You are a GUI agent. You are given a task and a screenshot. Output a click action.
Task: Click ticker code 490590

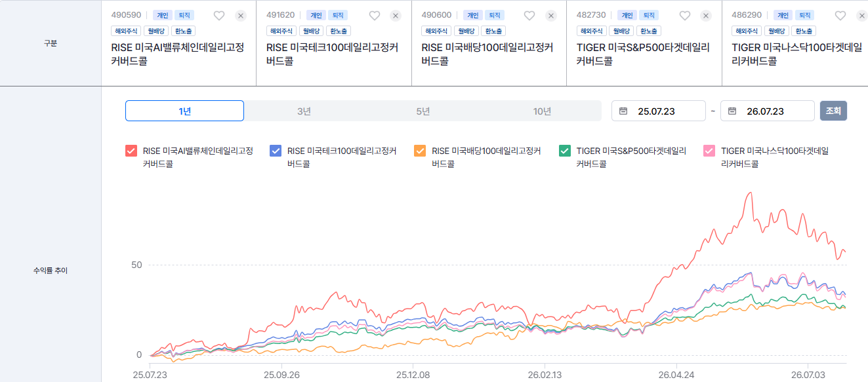click(126, 15)
